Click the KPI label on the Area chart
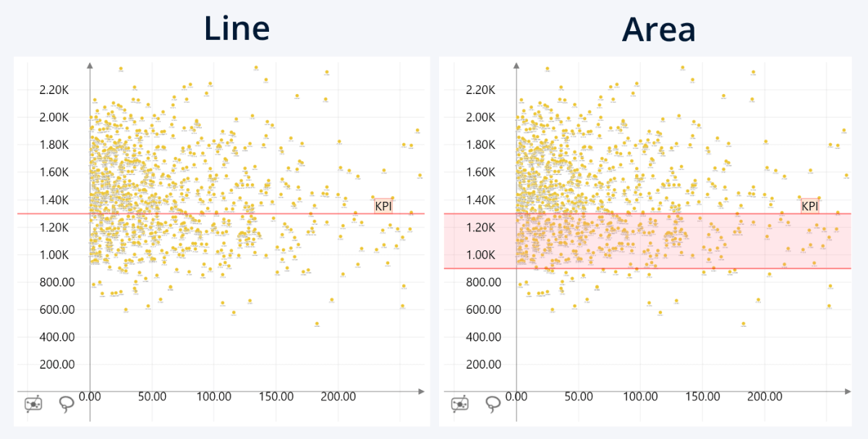Screen dimensions: 868x439 tap(811, 207)
